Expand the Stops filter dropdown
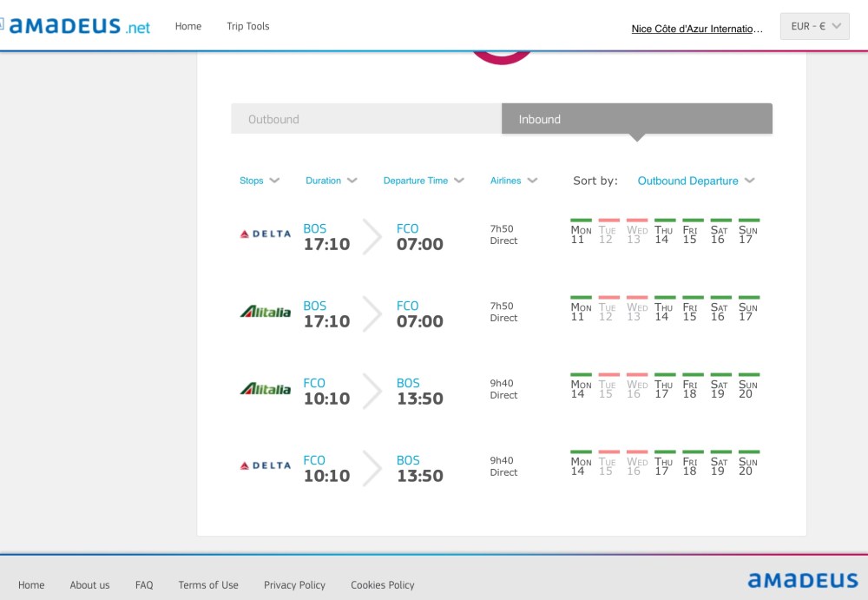The height and width of the screenshot is (600, 868). [260, 181]
